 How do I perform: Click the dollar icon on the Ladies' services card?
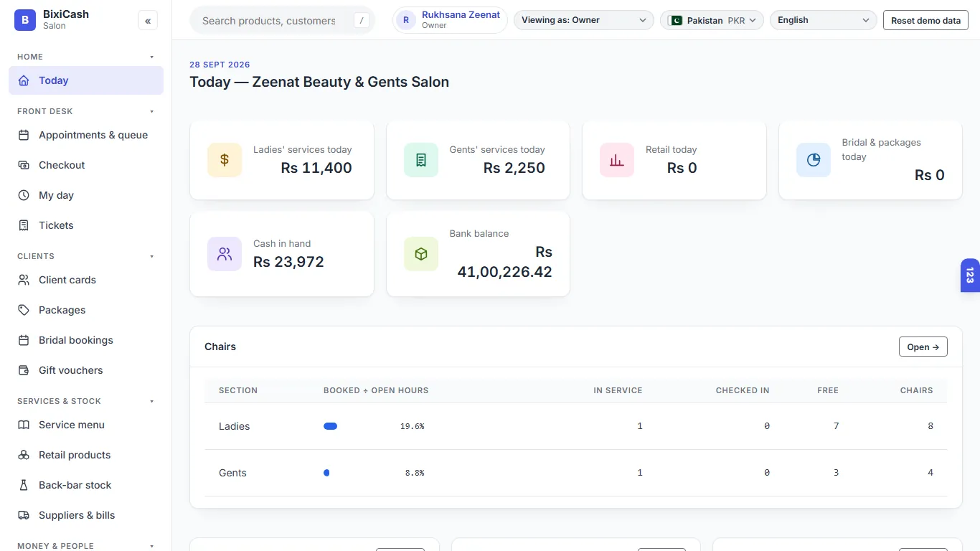(225, 160)
